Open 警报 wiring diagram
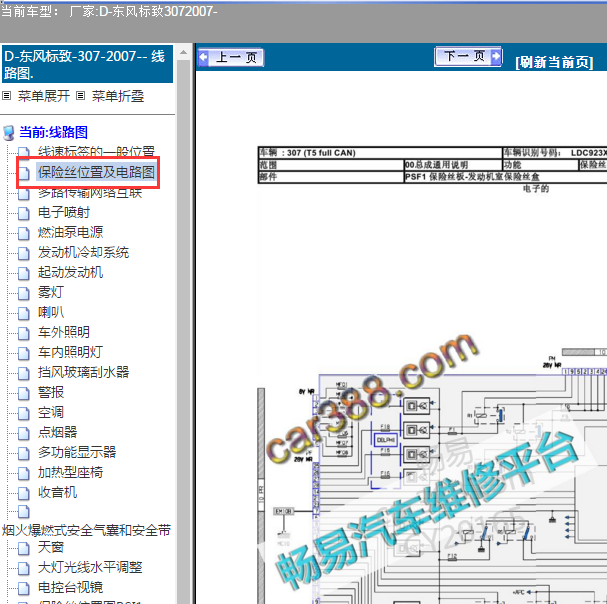Image resolution: width=607 pixels, height=604 pixels. (x=50, y=392)
